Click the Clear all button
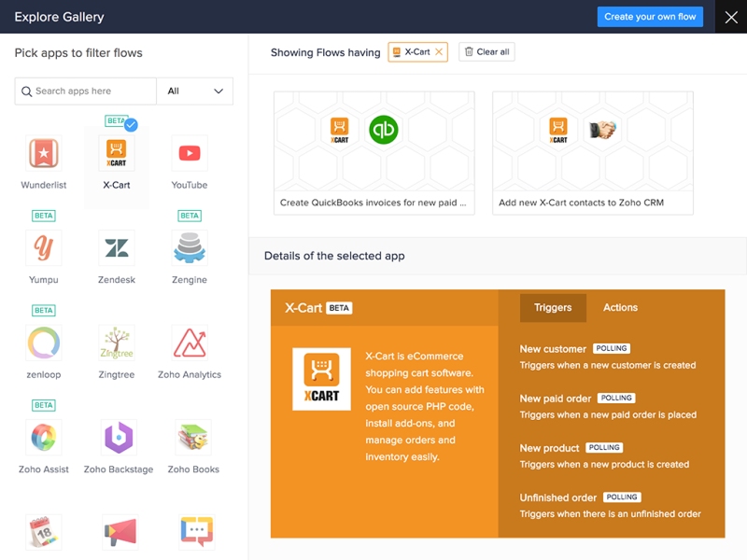The height and width of the screenshot is (560, 747). (x=486, y=52)
